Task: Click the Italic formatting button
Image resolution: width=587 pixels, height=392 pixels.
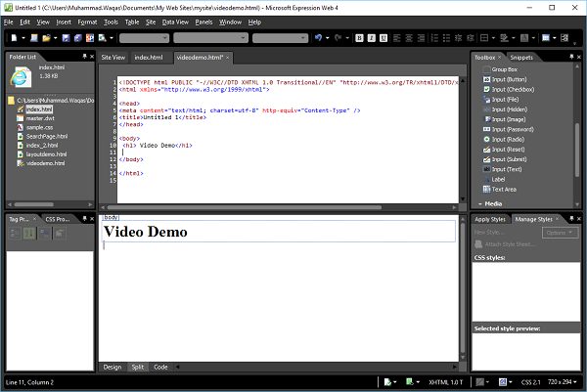Action: [x=371, y=39]
